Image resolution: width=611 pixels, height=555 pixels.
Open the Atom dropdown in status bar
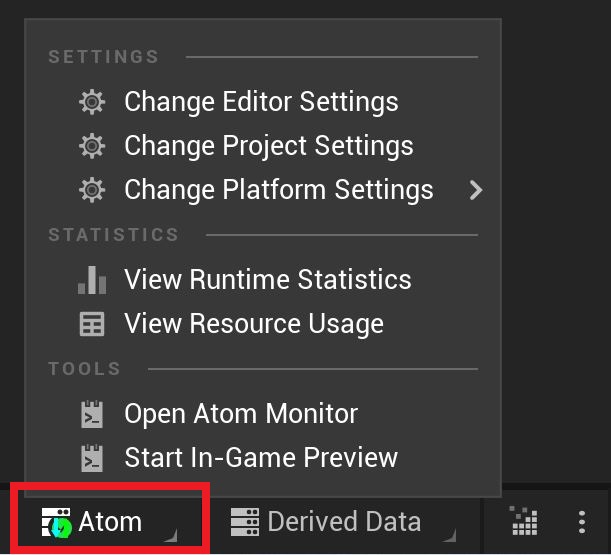109,523
